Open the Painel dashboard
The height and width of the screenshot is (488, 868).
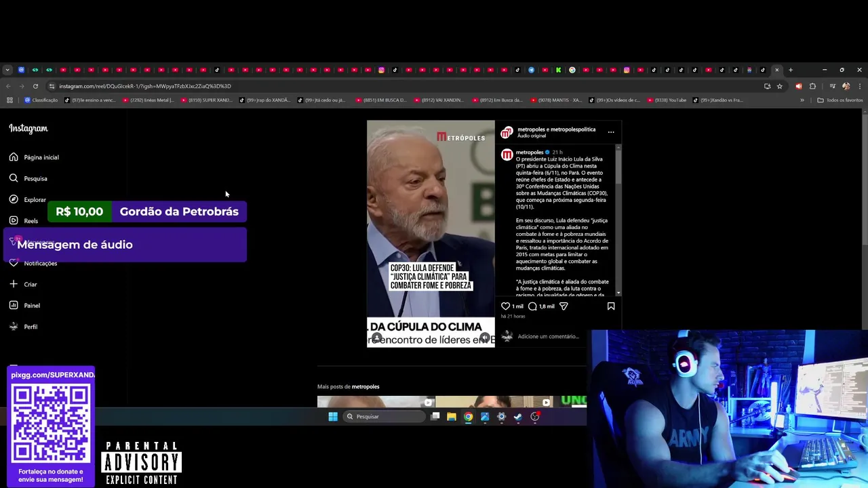click(x=25, y=305)
